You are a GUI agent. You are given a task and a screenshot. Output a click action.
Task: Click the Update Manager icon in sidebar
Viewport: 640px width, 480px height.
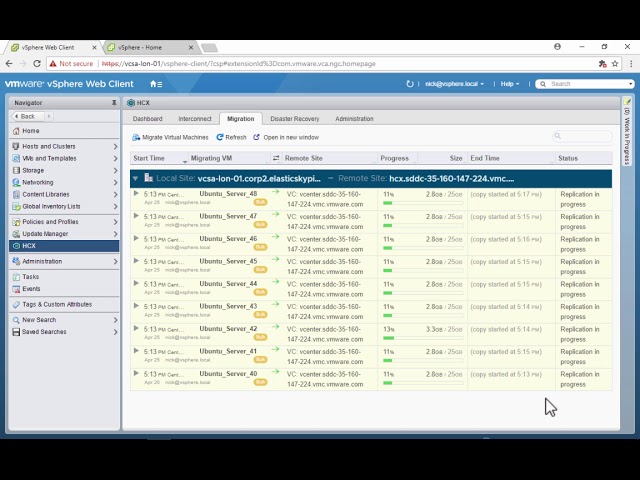point(16,234)
